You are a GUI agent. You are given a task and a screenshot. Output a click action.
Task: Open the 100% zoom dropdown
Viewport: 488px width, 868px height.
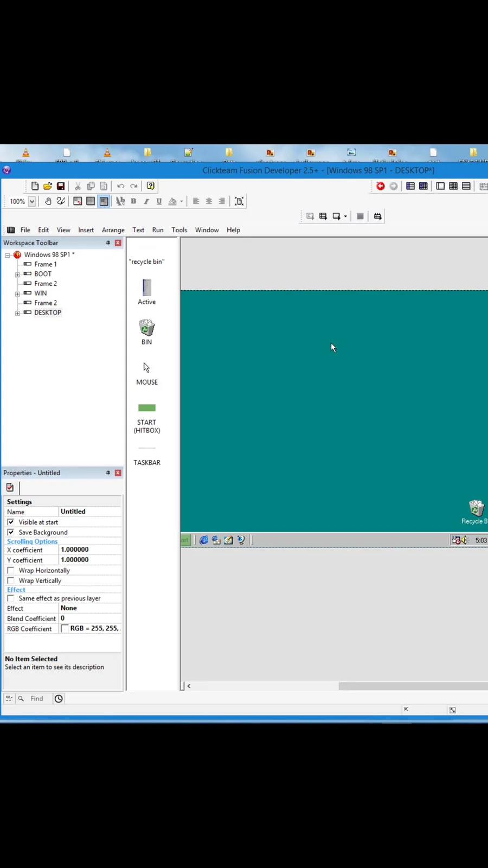(32, 201)
